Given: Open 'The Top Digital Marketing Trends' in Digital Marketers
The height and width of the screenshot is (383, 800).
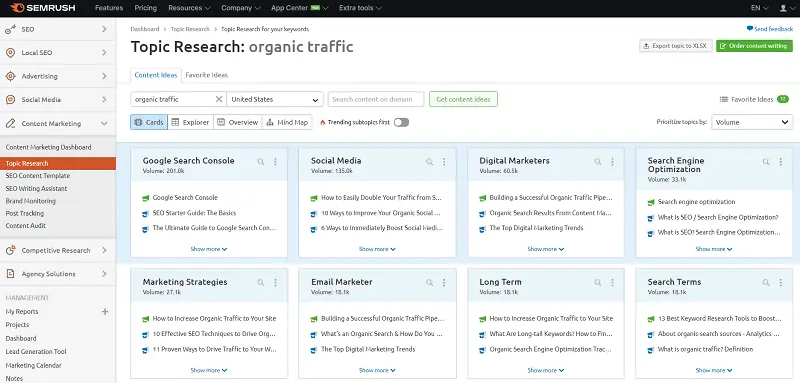Looking at the screenshot, I should [x=536, y=228].
